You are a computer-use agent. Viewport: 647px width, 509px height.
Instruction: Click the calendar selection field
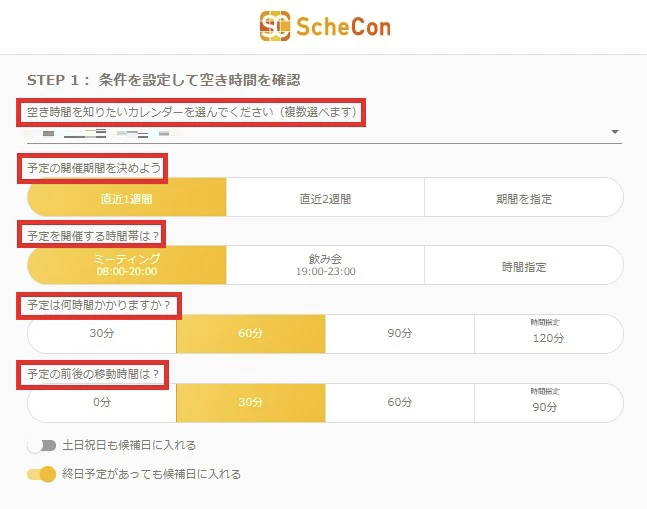point(320,132)
